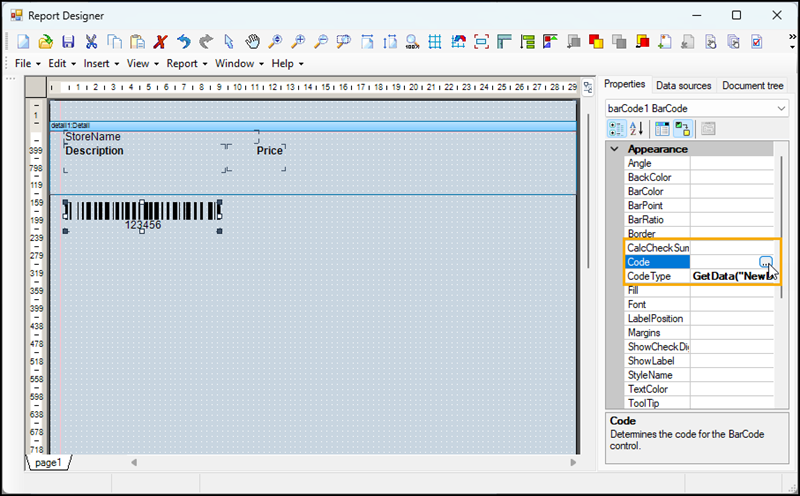The height and width of the screenshot is (496, 800).
Task: Click the Copy icon
Action: click(x=114, y=41)
